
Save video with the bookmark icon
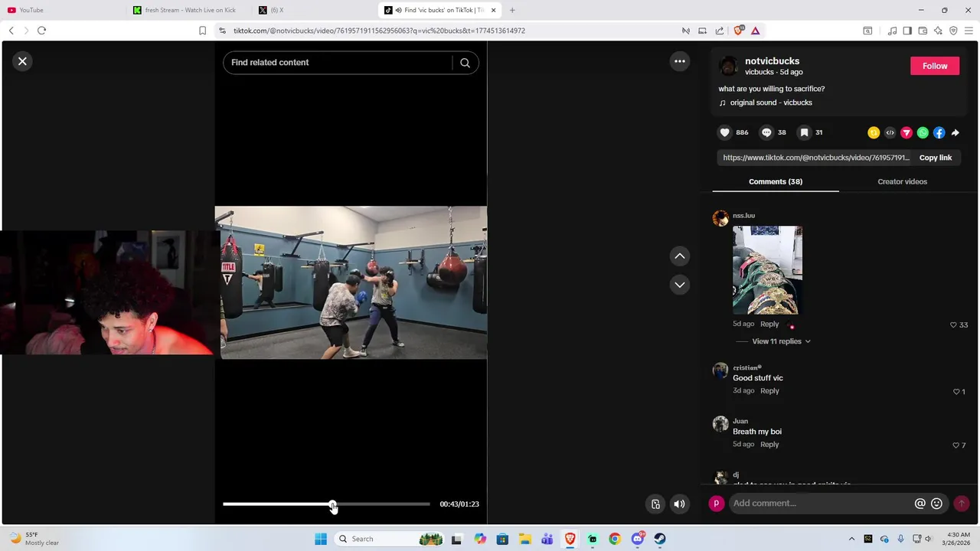tap(804, 132)
